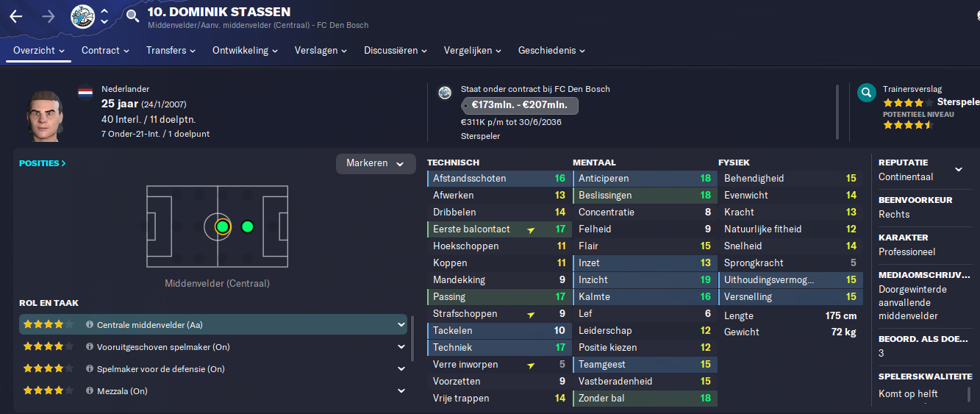Open the Transfers menu
The height and width of the screenshot is (414, 980).
click(x=171, y=51)
